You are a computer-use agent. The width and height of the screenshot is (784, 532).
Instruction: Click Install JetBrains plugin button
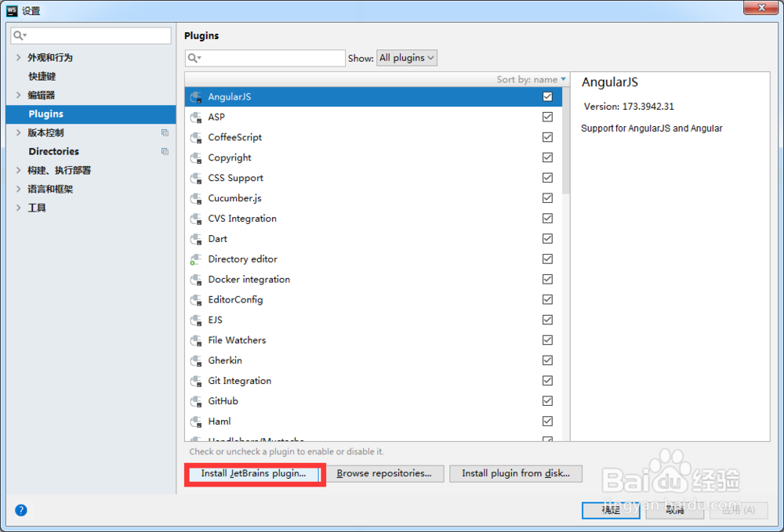click(253, 473)
